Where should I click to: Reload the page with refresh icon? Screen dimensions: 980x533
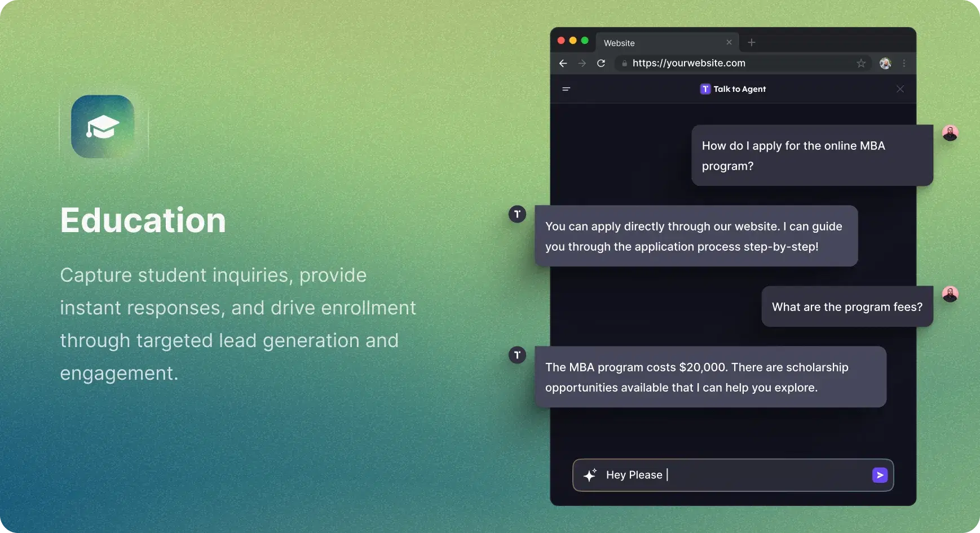pyautogui.click(x=601, y=63)
